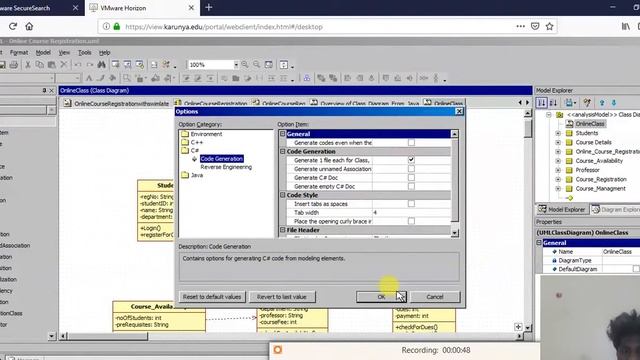Image resolution: width=640 pixels, height=360 pixels.
Task: Switch to Model Explorer bottom tab
Action: coord(562,209)
